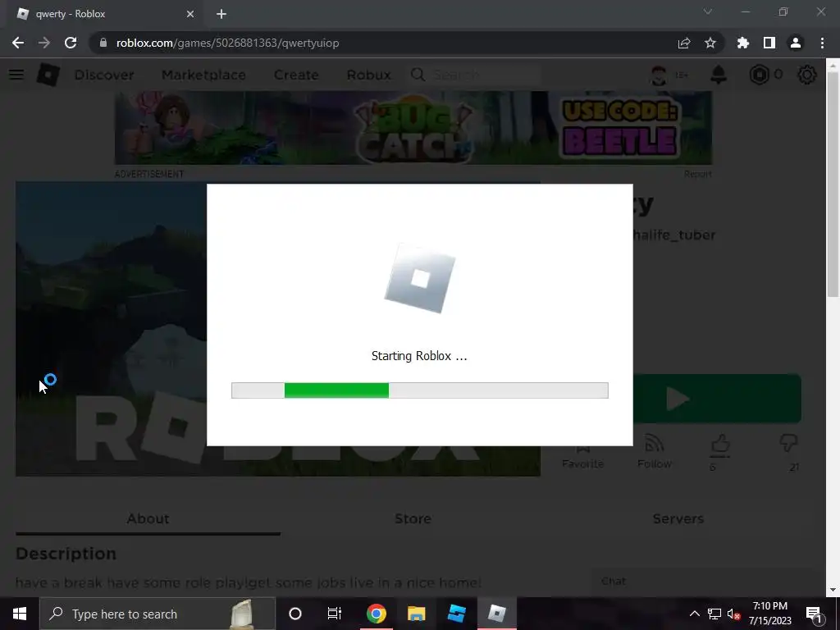This screenshot has width=840, height=630.
Task: Switch to the Store tab
Action: pos(413,518)
